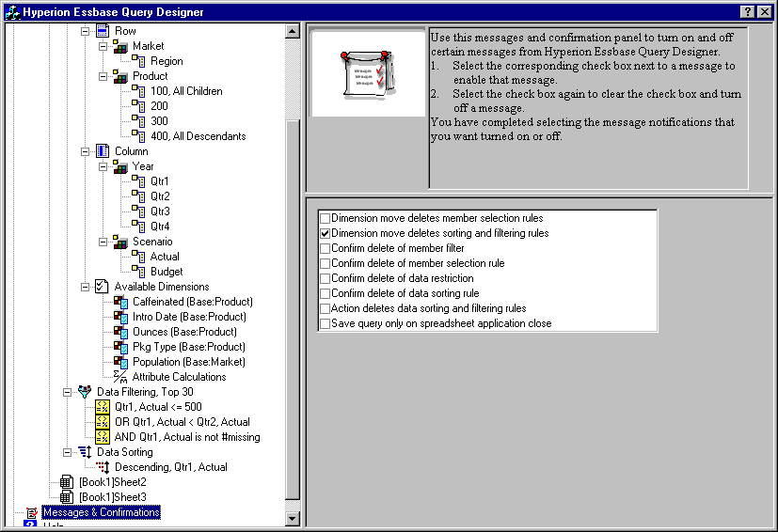Click the Data Filtering funnel icon
The image size is (778, 532).
[x=85, y=392]
